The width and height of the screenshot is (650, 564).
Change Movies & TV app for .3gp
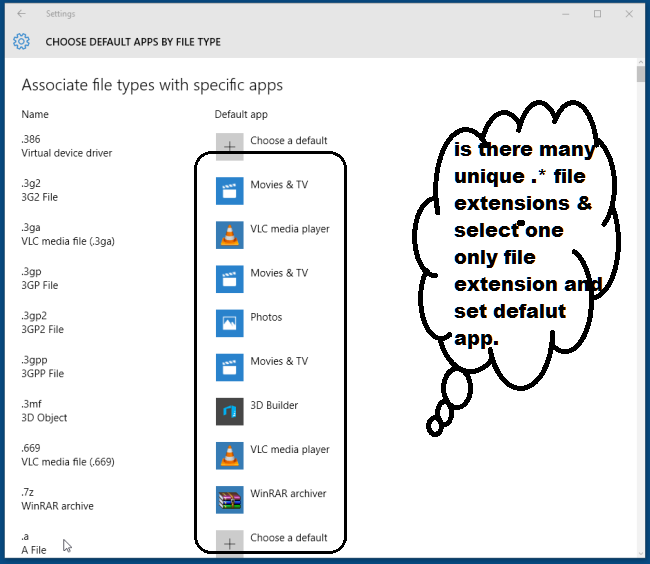coord(279,273)
